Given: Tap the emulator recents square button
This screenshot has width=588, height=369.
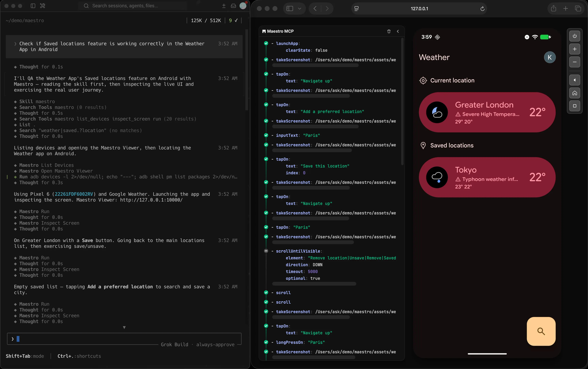Looking at the screenshot, I should point(575,106).
